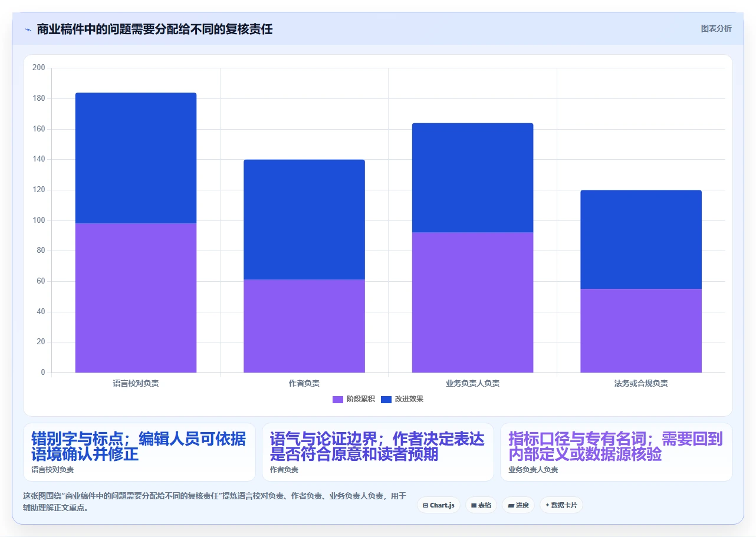Viewport: 756px width, 537px height.
Task: Click the y-axis value 60
Action: pyautogui.click(x=41, y=281)
